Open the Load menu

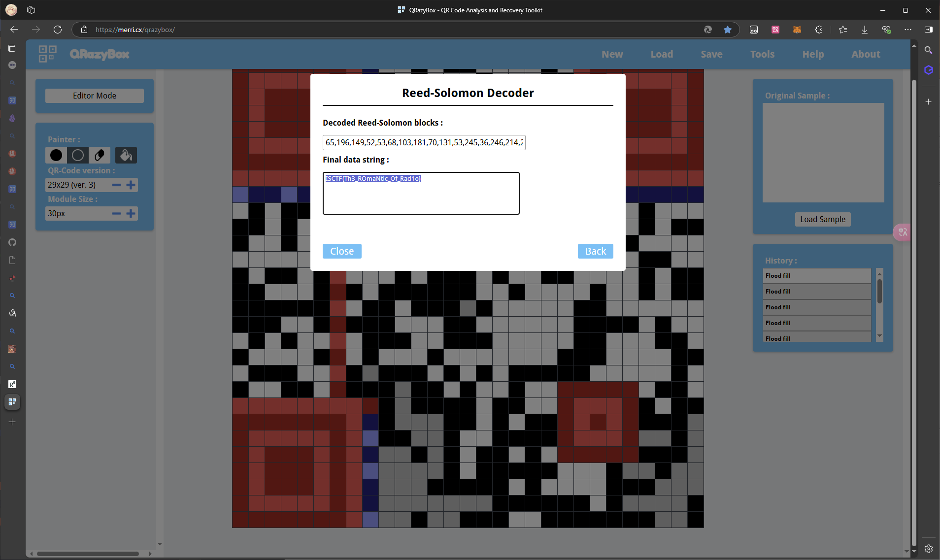coord(662,54)
